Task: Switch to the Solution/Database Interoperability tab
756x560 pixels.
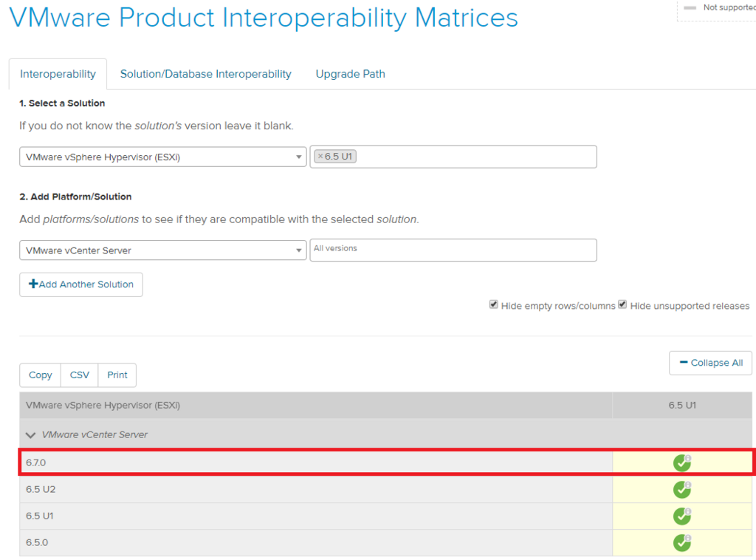Action: click(205, 74)
